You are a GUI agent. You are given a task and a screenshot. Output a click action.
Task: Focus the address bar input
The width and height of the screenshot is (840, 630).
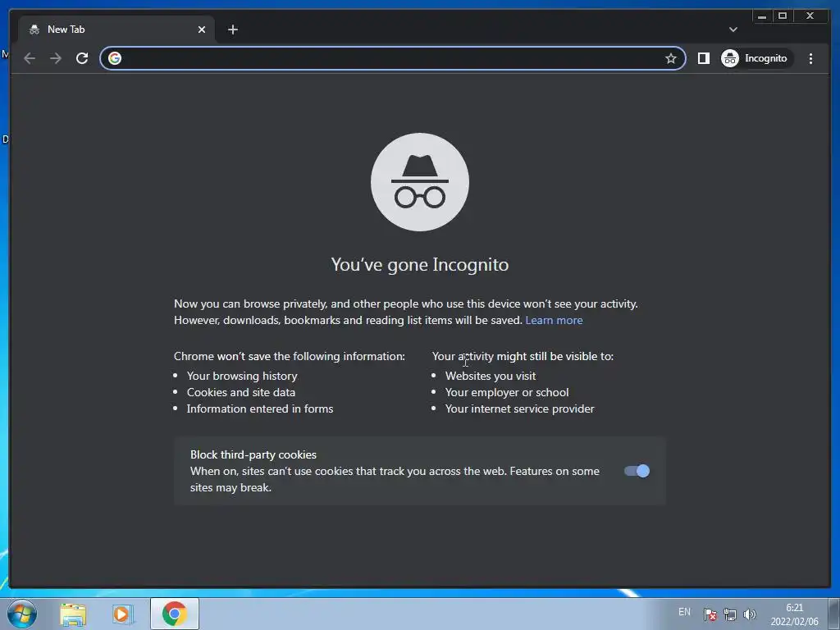coord(393,58)
